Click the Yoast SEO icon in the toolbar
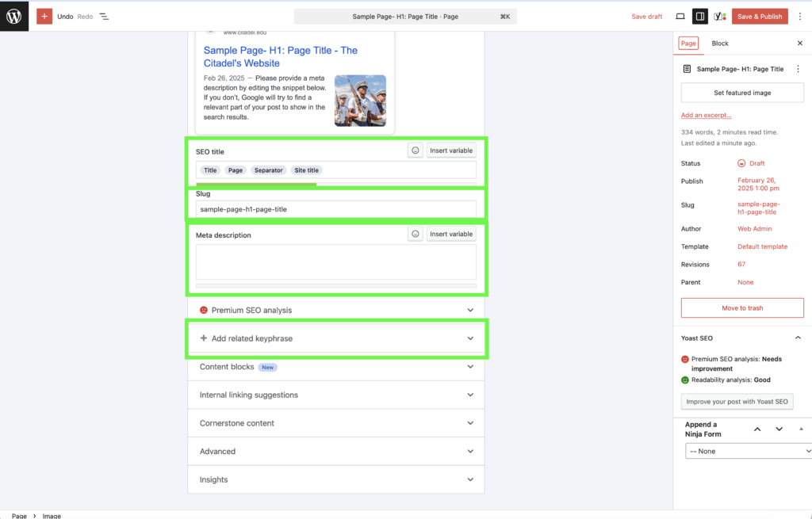The height and width of the screenshot is (519, 812). pyautogui.click(x=720, y=16)
